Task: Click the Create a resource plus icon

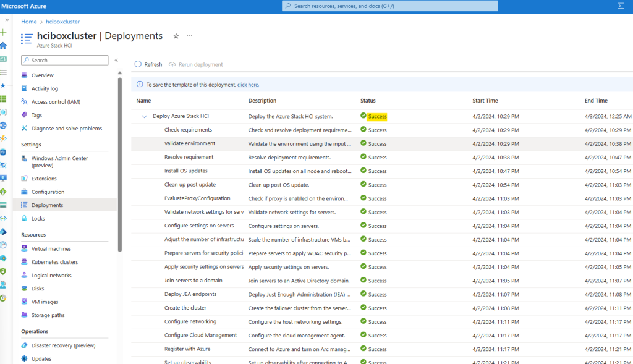Action: pos(4,32)
